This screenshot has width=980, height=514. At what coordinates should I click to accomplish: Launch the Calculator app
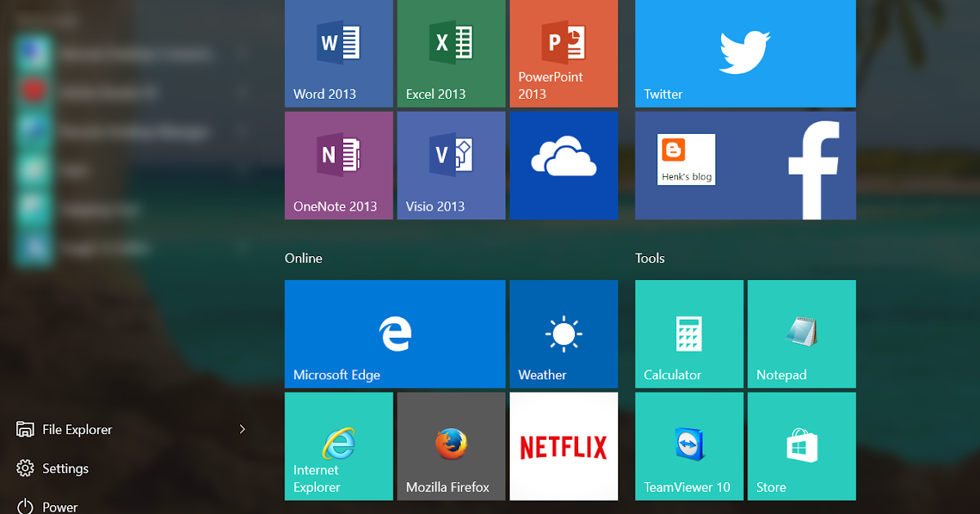[688, 334]
